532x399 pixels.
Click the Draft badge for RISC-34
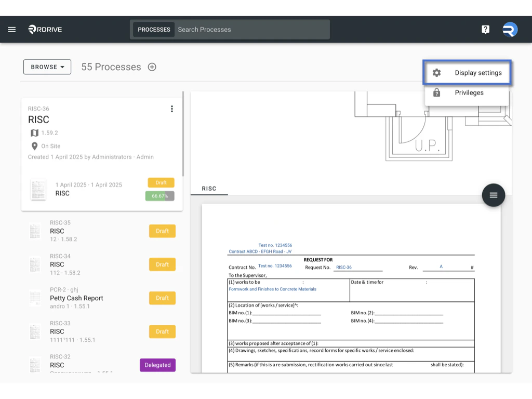pyautogui.click(x=162, y=264)
